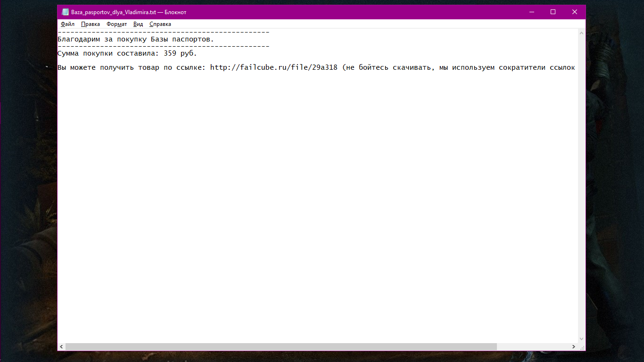
Task: Open the Вид menu
Action: pyautogui.click(x=138, y=24)
